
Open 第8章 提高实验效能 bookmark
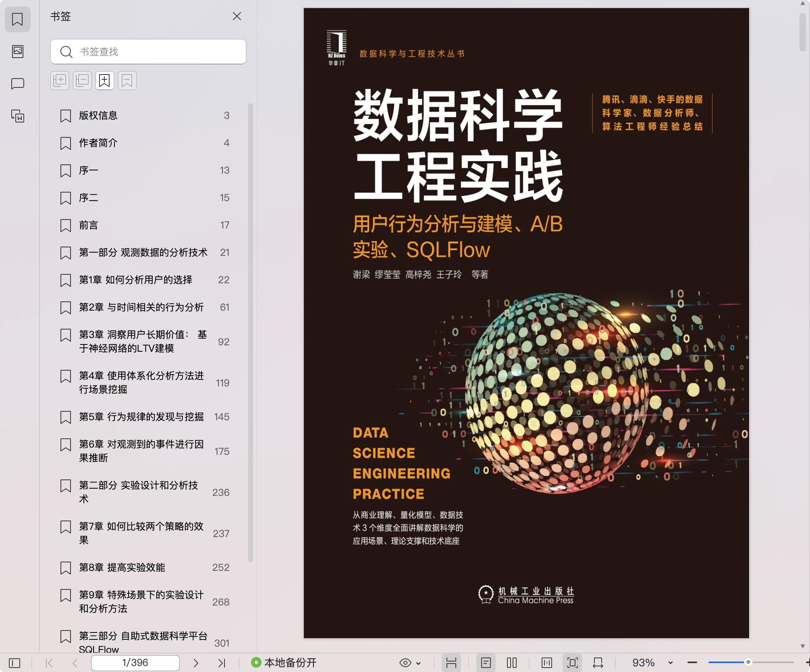145,568
